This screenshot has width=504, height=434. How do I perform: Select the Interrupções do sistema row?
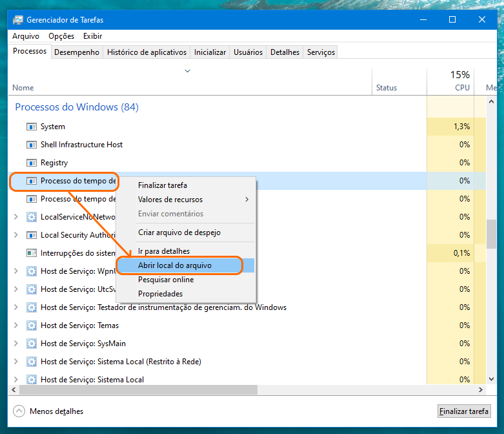point(247,253)
